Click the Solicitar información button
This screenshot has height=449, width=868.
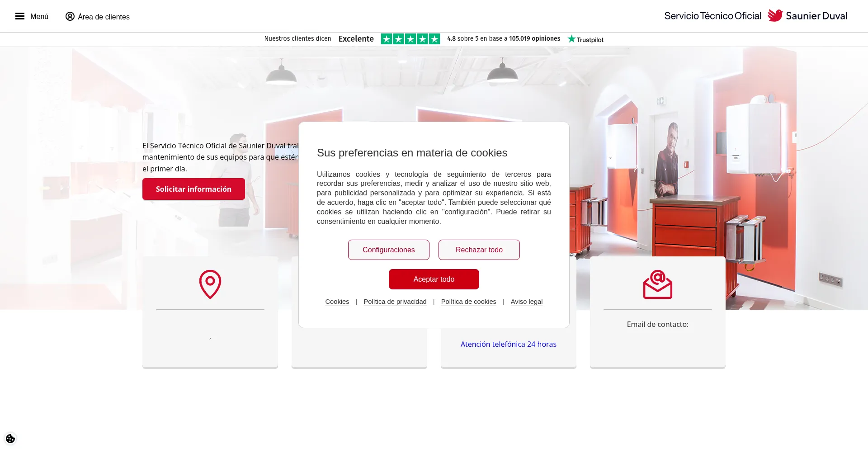pos(193,189)
